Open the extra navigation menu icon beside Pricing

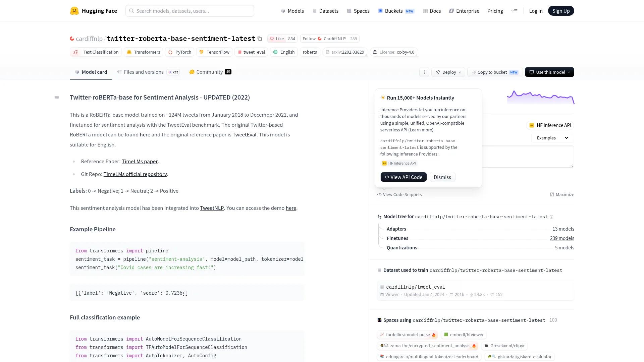click(x=515, y=11)
